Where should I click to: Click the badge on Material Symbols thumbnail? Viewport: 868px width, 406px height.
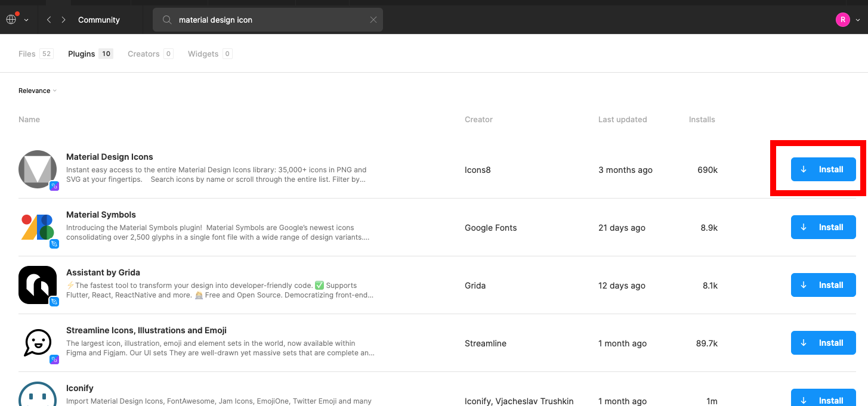coord(54,244)
